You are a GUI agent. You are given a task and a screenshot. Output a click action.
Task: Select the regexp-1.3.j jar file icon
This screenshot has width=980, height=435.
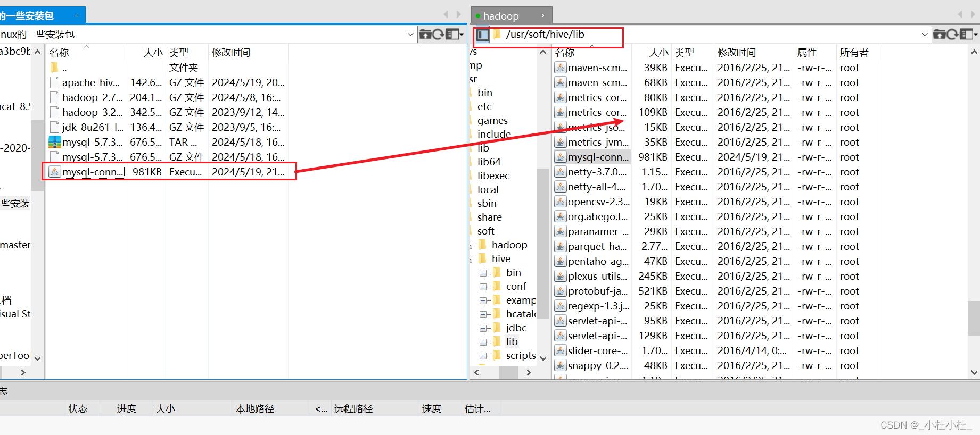click(560, 306)
